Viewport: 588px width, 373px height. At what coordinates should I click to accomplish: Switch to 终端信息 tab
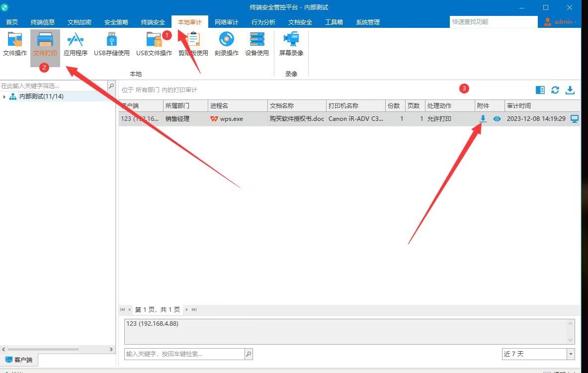coord(43,22)
